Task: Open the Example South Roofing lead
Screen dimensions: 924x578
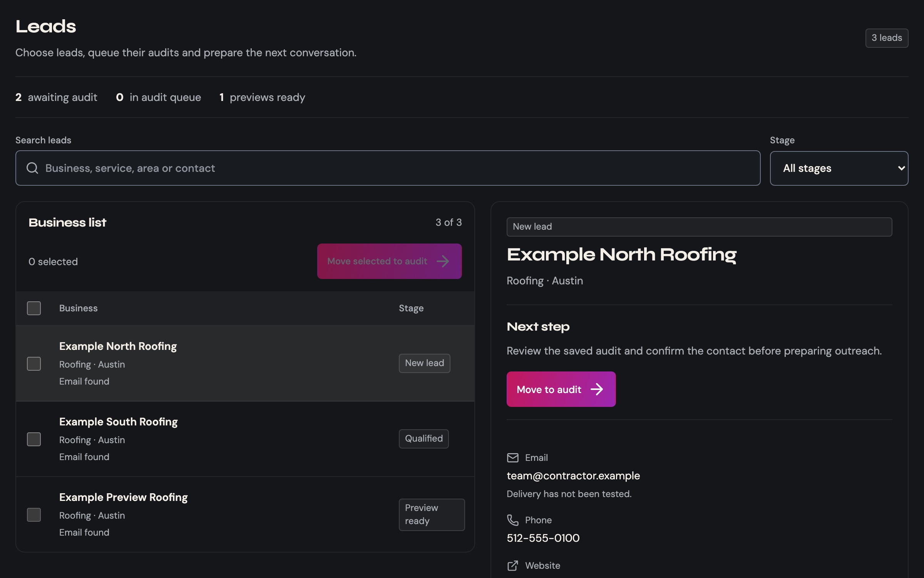Action: coord(118,422)
